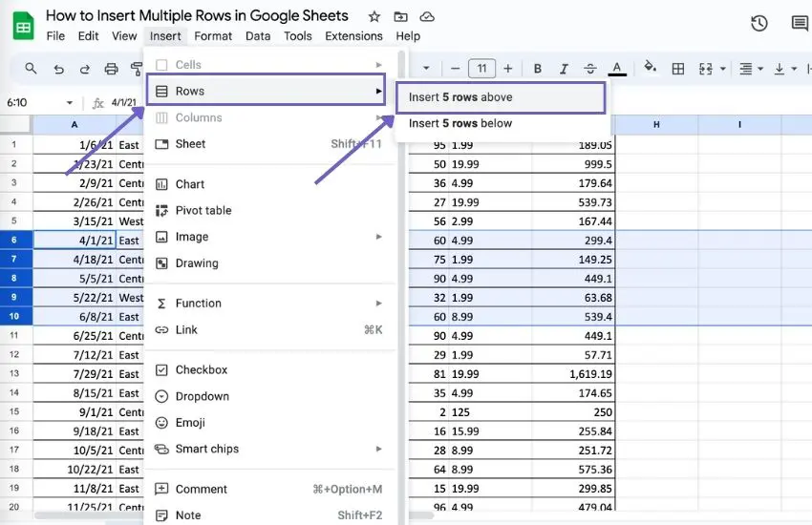Undo the last action

pos(58,69)
